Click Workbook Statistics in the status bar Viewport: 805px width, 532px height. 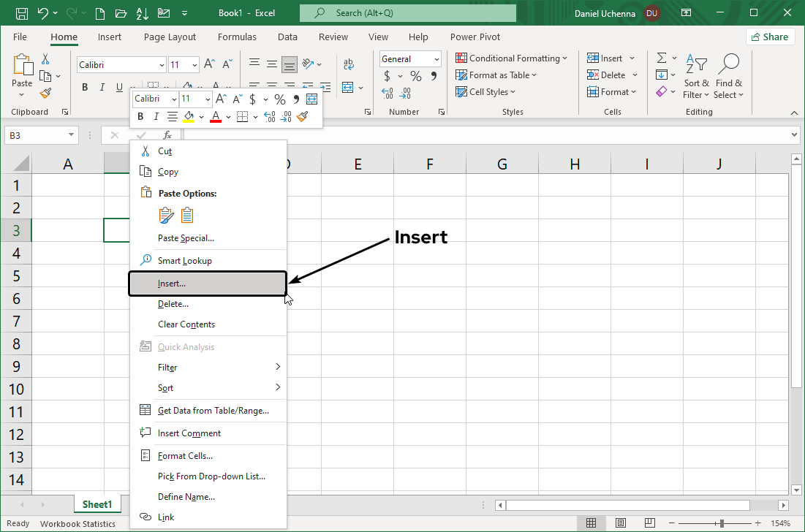coord(78,523)
